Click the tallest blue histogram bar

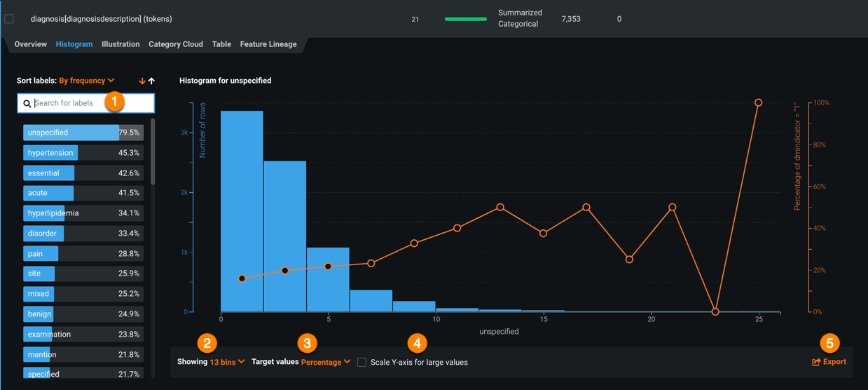(242, 210)
